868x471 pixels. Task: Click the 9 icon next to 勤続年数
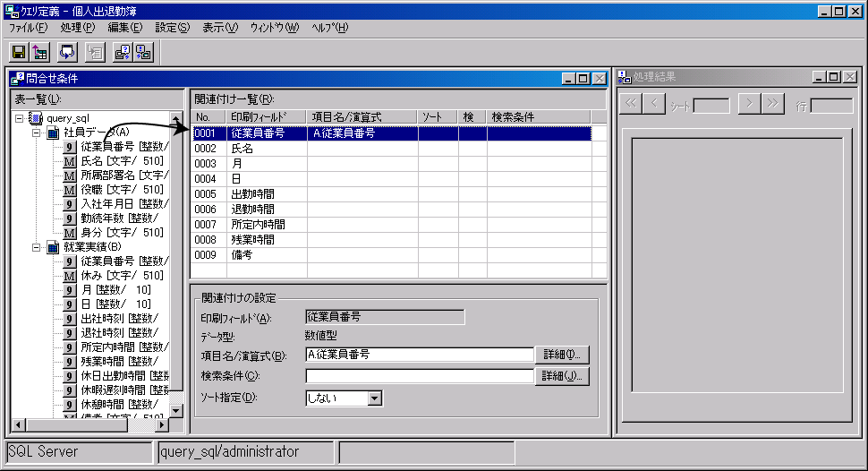pyautogui.click(x=70, y=218)
